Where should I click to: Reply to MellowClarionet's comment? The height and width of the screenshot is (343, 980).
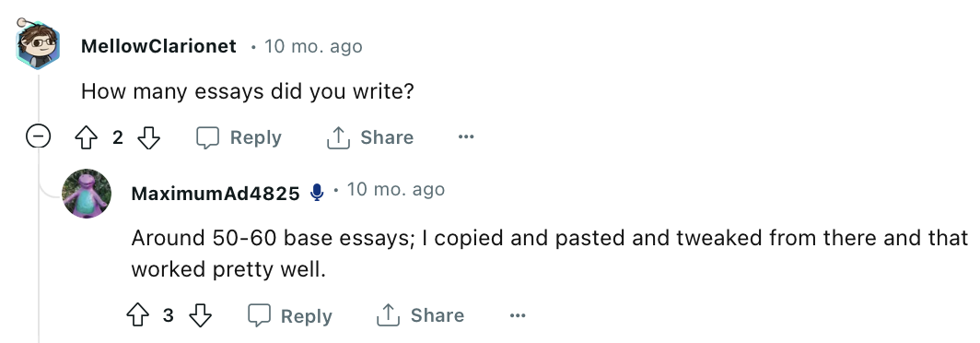tap(239, 137)
